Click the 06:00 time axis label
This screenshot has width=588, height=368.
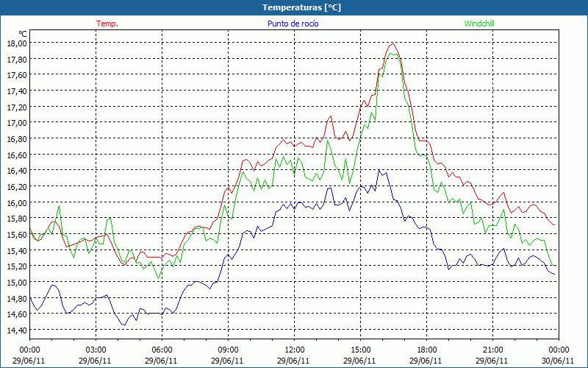pyautogui.click(x=162, y=350)
